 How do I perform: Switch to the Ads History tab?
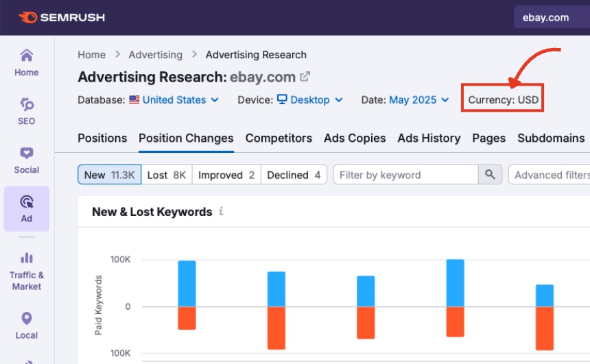click(429, 138)
